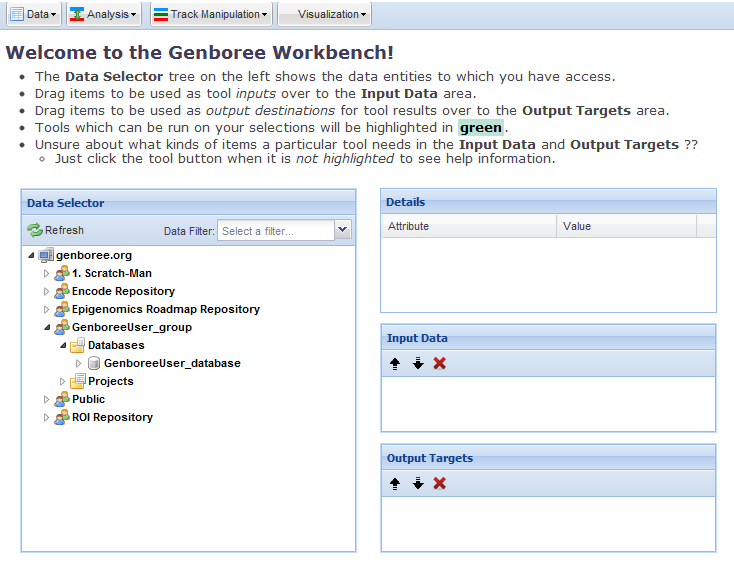734x564 pixels.
Task: Click red X remove icon in Input Data
Action: pos(440,363)
